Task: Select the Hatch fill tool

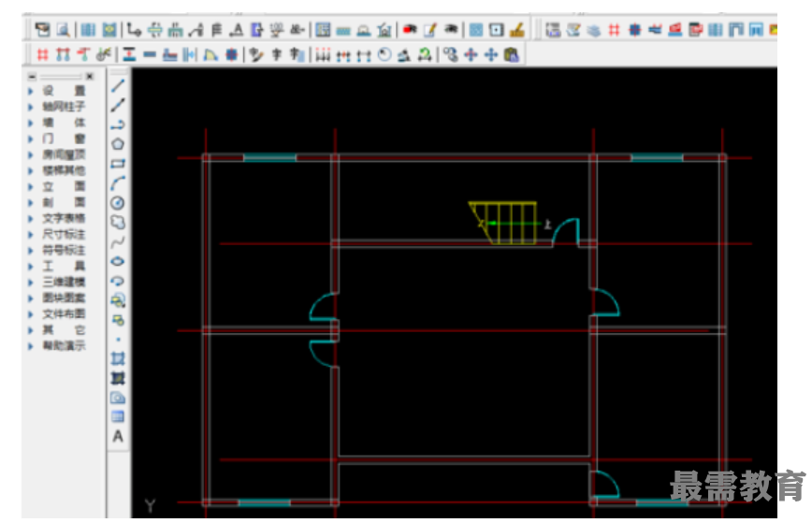Action: 118,358
